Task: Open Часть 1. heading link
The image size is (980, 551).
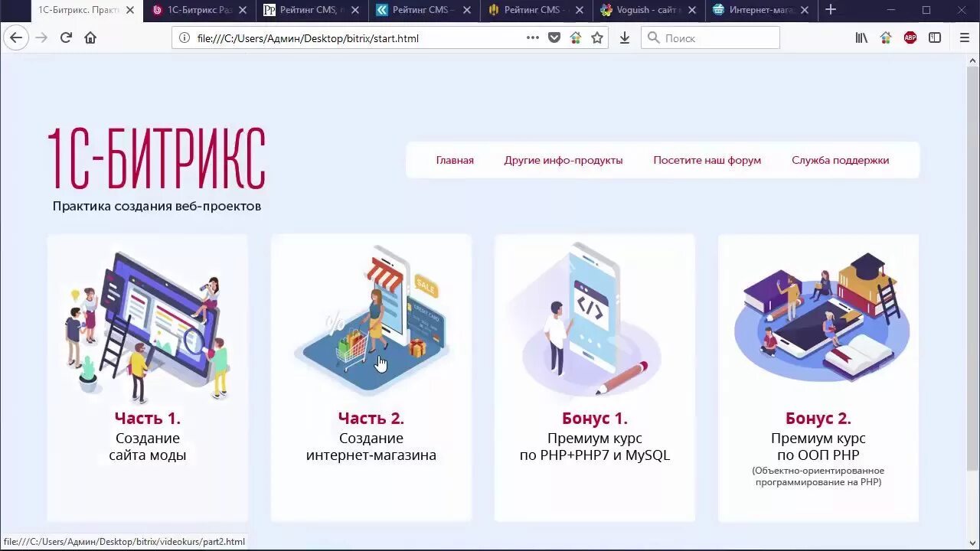Action: [148, 419]
